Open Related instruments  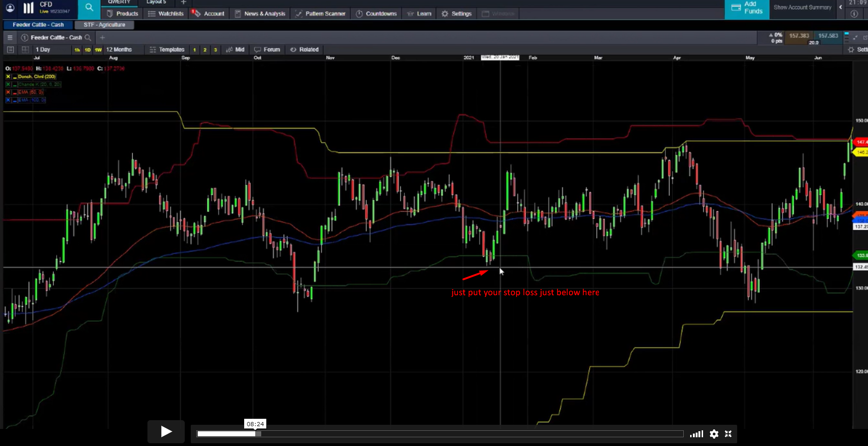coord(305,50)
